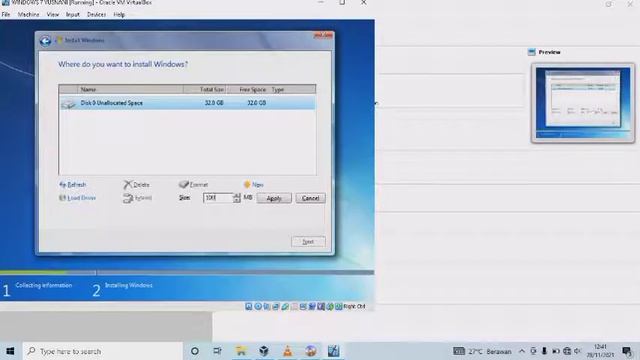Open the VirtualBox Devices menu
The height and width of the screenshot is (360, 640).
pos(96,14)
